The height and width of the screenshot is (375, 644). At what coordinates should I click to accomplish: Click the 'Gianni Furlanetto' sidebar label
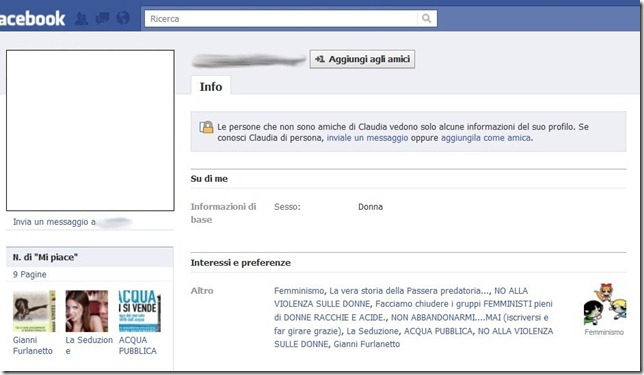33,345
